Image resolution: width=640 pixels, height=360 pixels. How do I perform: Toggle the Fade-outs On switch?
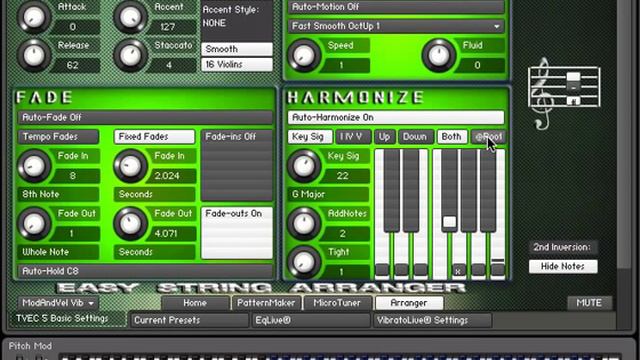(237, 233)
